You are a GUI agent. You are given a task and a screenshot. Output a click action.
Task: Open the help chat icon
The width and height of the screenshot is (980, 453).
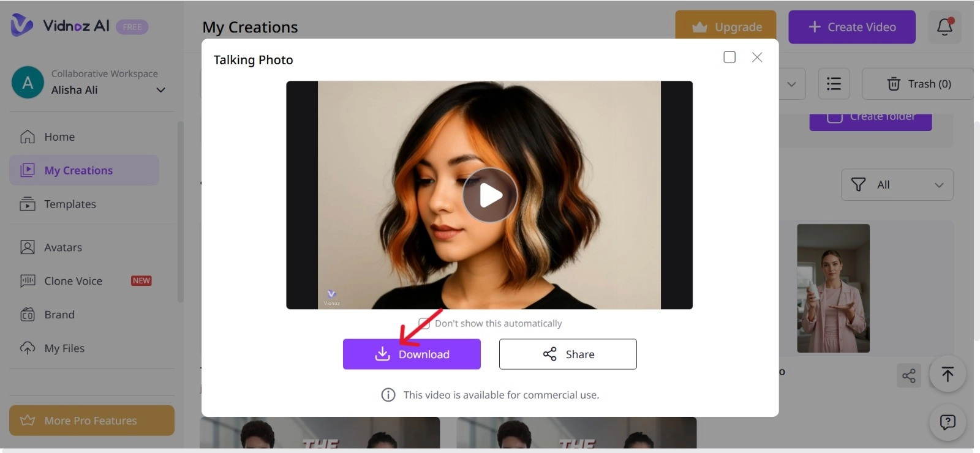(948, 422)
